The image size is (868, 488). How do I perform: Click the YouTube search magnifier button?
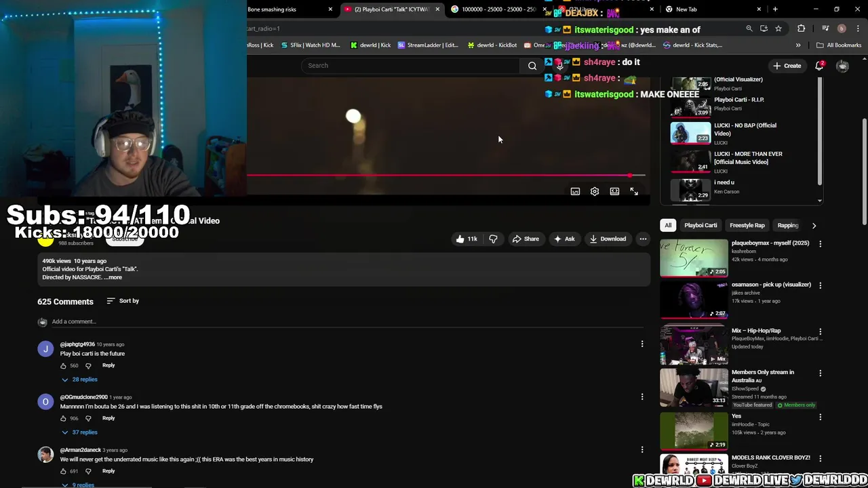(x=532, y=66)
